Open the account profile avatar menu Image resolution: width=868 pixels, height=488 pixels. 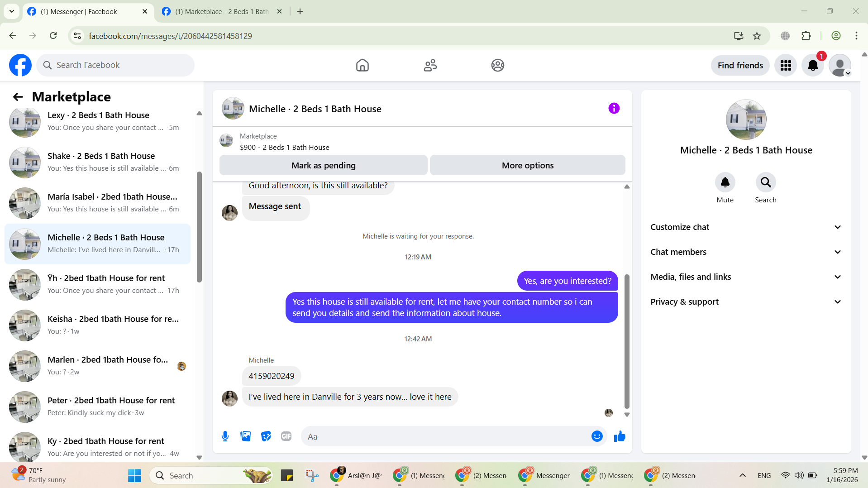(x=840, y=66)
